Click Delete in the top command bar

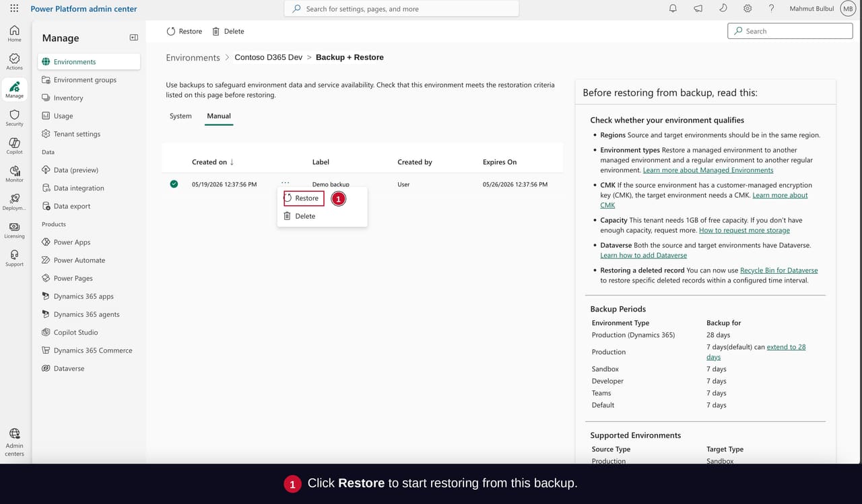click(228, 31)
